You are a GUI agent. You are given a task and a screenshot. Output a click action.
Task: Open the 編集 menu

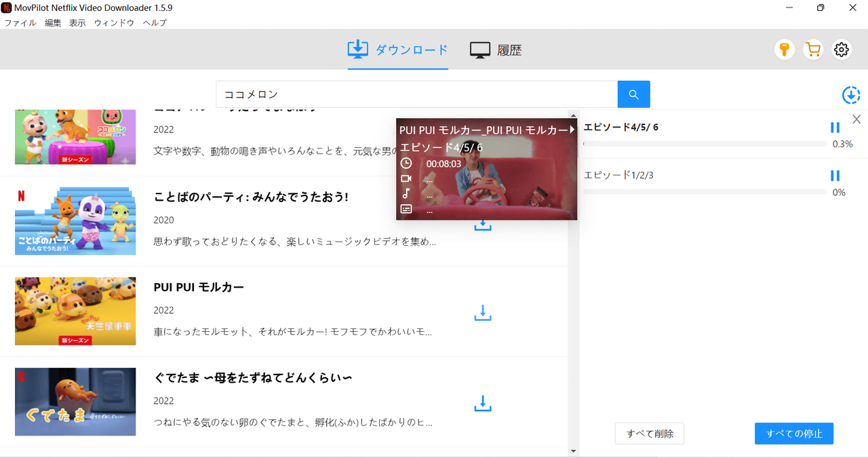click(53, 22)
